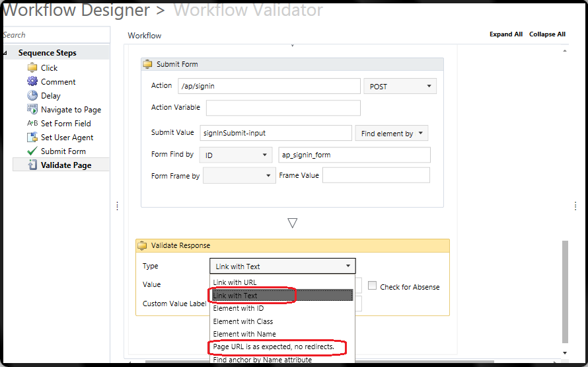Select the Navigate to Page label
588x367 pixels.
pos(71,110)
